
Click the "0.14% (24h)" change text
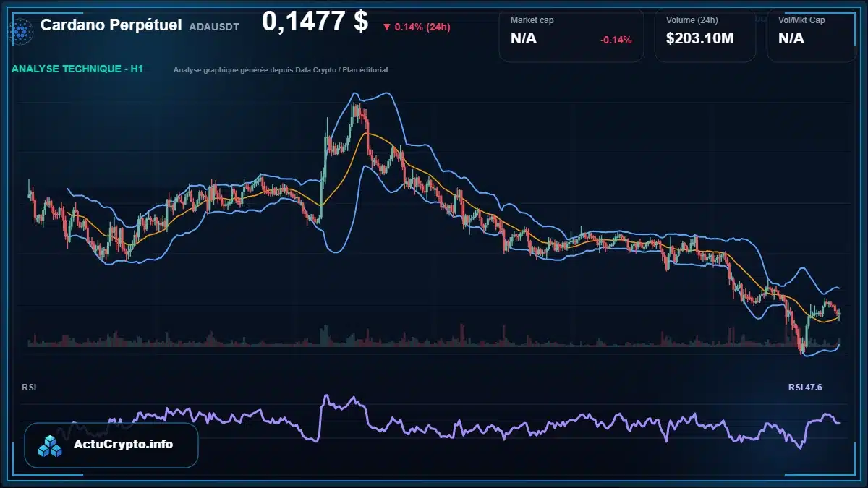422,27
